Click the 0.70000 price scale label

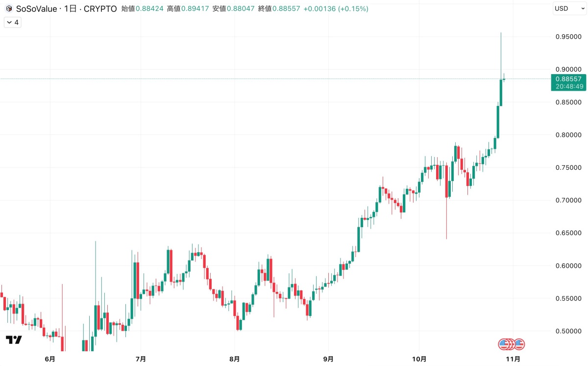tap(568, 200)
